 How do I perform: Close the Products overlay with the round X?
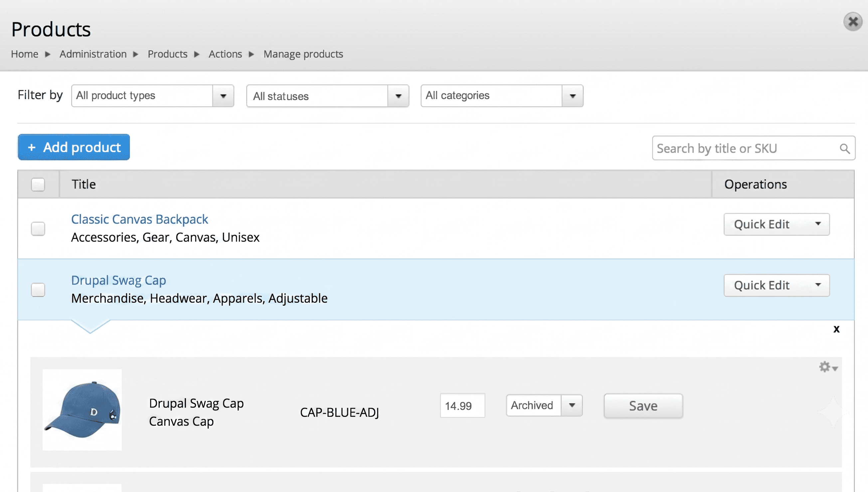pyautogui.click(x=853, y=22)
